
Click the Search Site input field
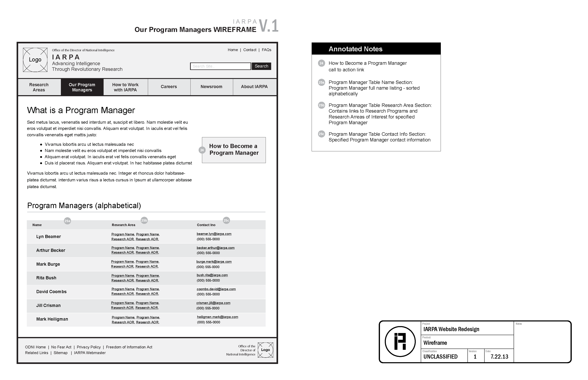tap(222, 66)
